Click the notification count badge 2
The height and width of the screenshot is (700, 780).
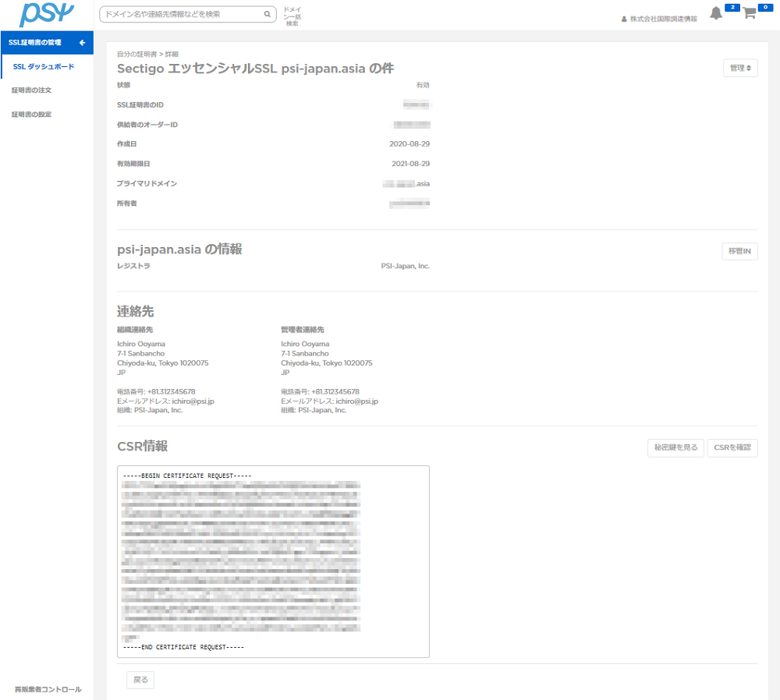(x=732, y=7)
